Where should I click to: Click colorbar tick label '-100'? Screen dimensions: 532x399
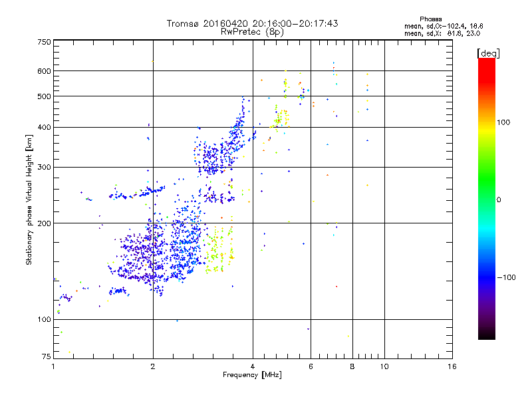(x=506, y=277)
